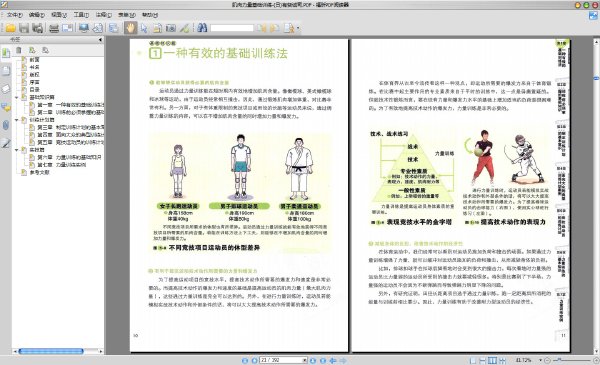Select the 目录 bookmark
600x365 pixels.
[x=34, y=90]
